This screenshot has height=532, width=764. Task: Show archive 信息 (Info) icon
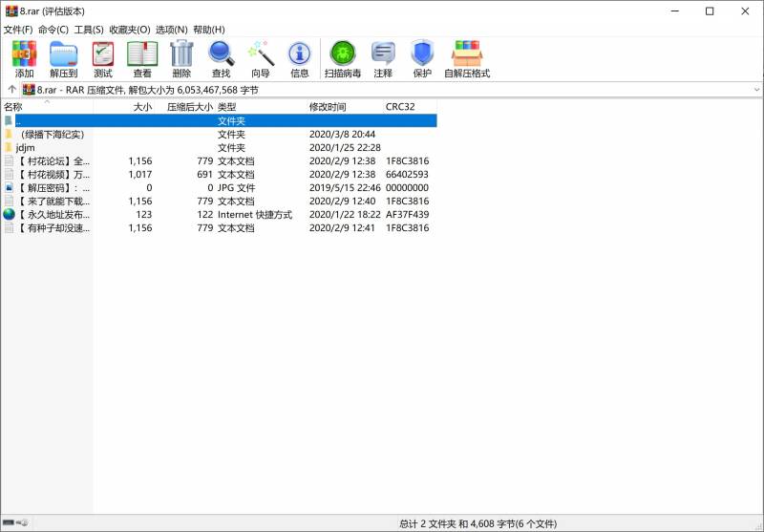(x=300, y=59)
